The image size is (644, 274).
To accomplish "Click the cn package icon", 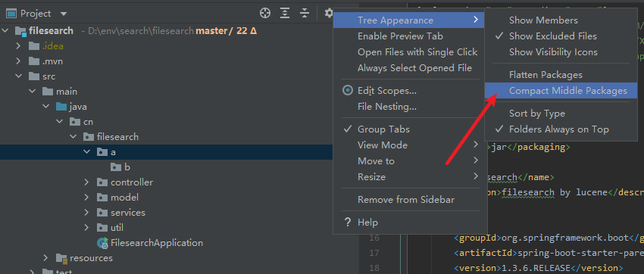I will [75, 122].
